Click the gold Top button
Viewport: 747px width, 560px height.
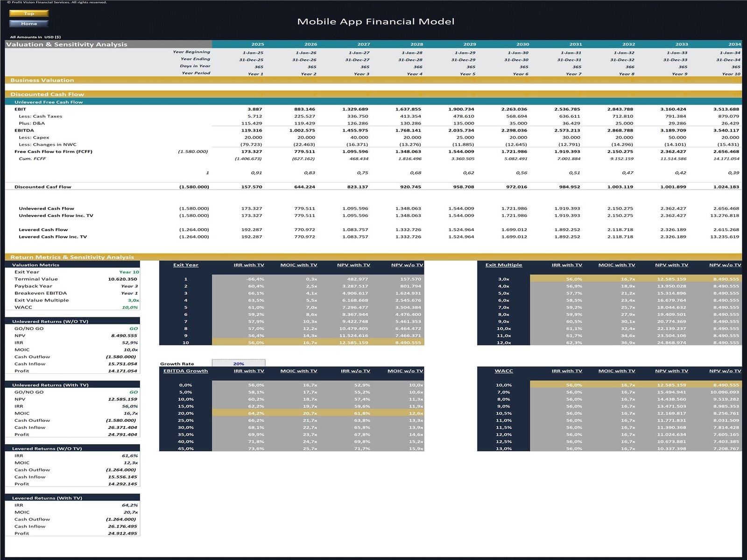point(29,14)
